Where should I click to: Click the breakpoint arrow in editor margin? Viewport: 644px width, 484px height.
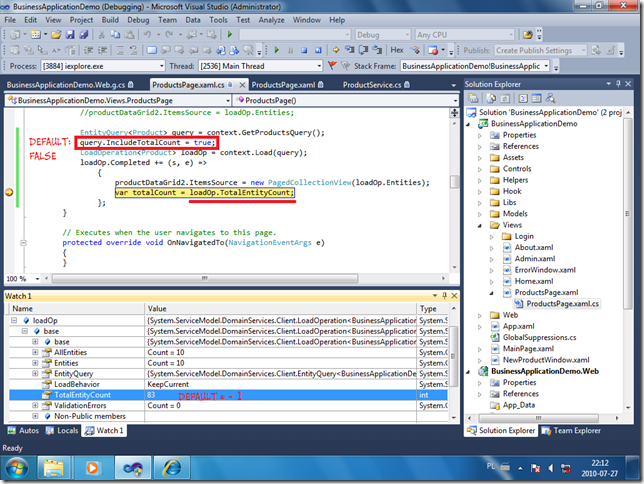11,192
